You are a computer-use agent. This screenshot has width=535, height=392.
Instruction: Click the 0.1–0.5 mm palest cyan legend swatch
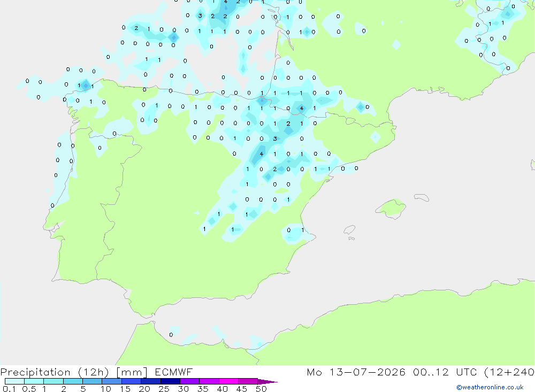pyautogui.click(x=14, y=381)
